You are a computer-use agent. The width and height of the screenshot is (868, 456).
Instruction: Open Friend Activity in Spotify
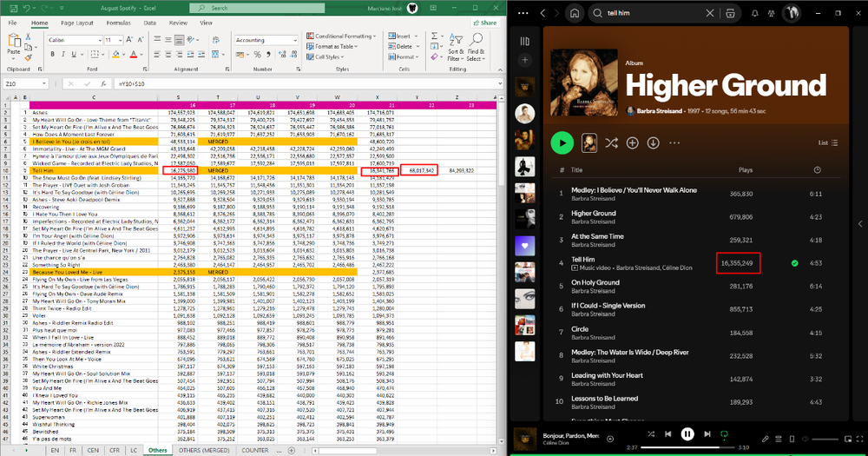point(771,13)
